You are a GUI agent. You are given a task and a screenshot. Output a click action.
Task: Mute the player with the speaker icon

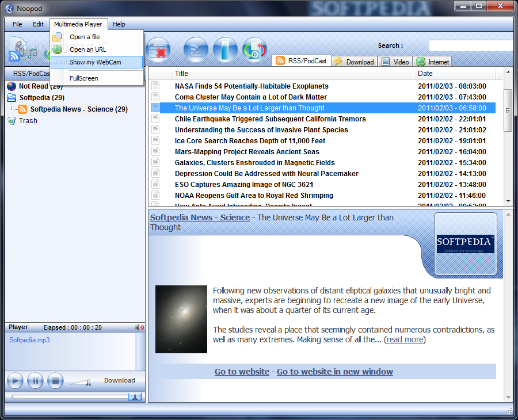[139, 327]
